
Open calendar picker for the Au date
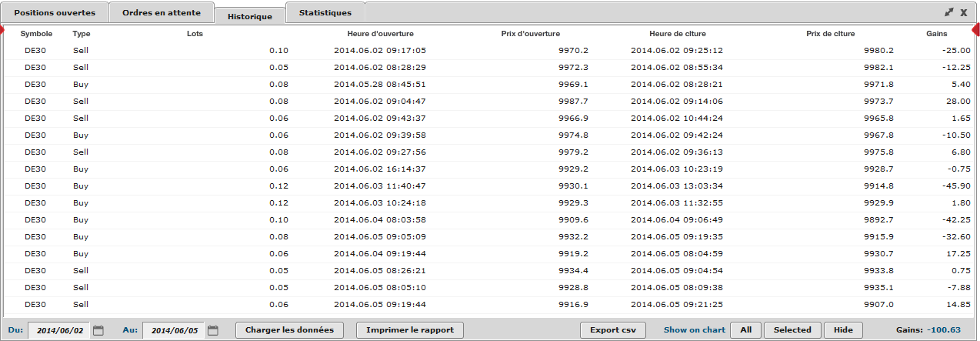pyautogui.click(x=213, y=330)
